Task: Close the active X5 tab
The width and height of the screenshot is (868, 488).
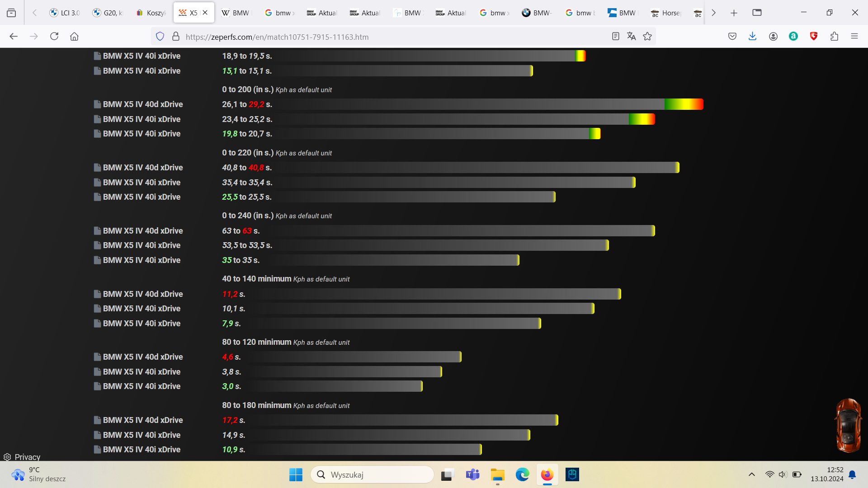Action: point(205,13)
